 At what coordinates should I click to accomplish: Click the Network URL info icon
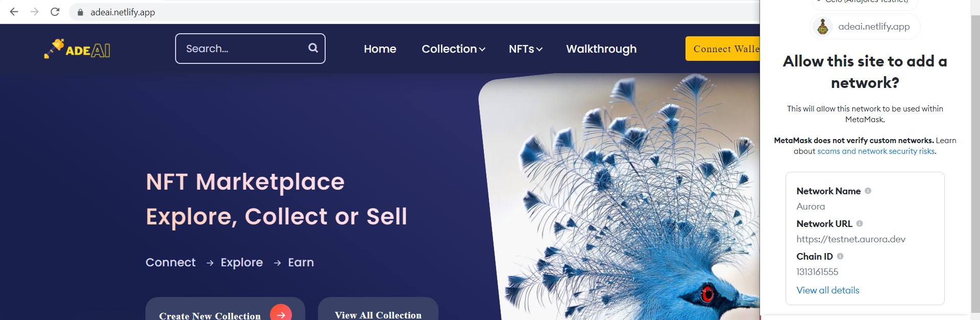(x=860, y=223)
